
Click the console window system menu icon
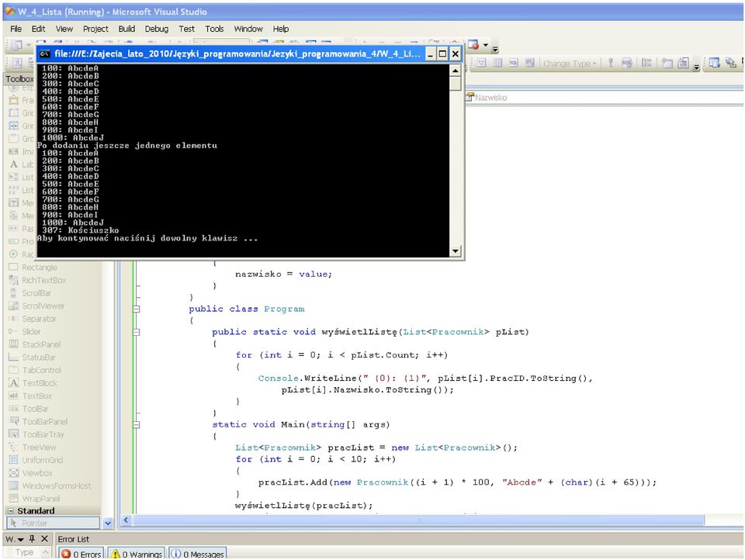[x=45, y=54]
